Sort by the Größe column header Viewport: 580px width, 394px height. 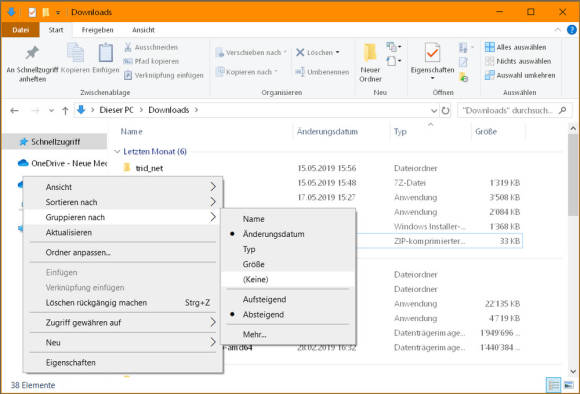[486, 131]
